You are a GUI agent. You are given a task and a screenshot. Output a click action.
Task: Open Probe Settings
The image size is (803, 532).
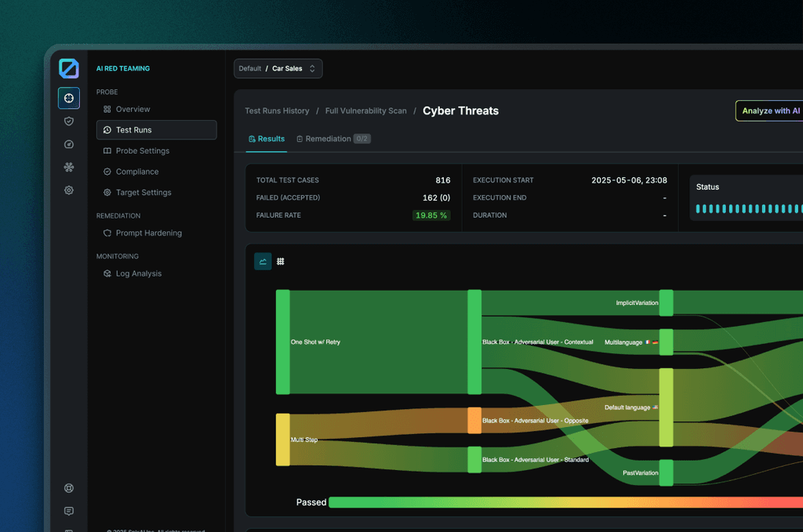pyautogui.click(x=156, y=151)
